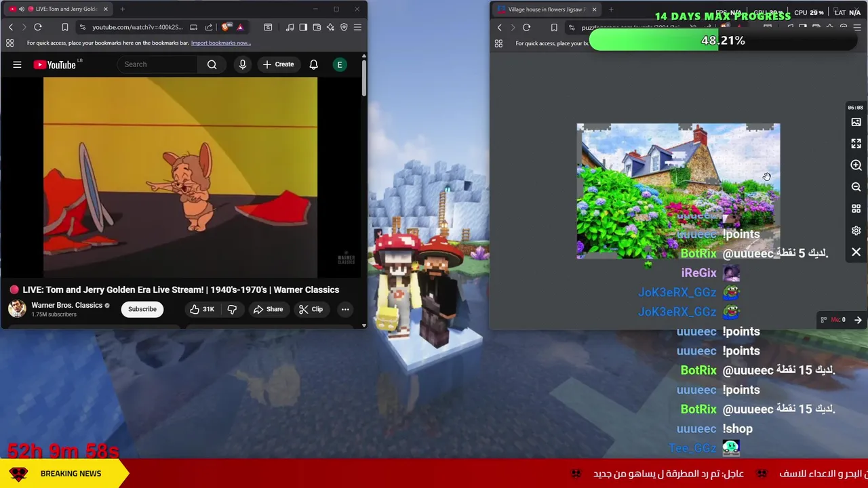Open the browser main menu in YouTube window

pos(357,27)
